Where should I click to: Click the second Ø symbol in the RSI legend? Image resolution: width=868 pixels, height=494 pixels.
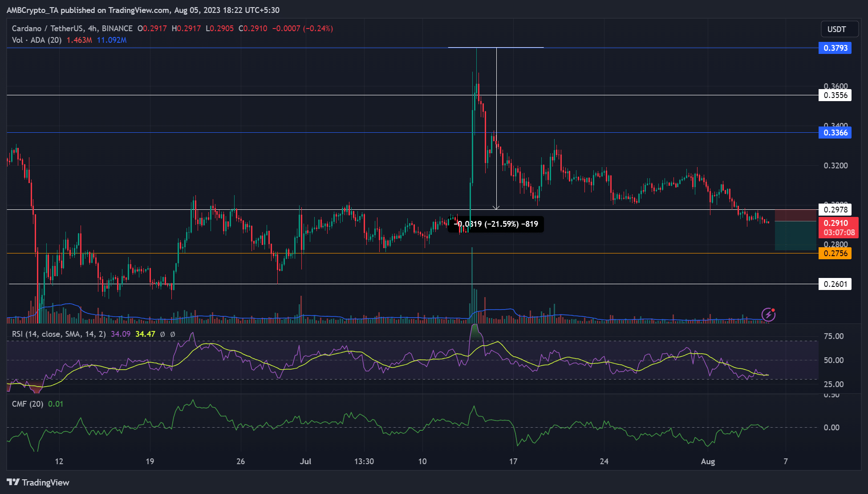pyautogui.click(x=173, y=334)
